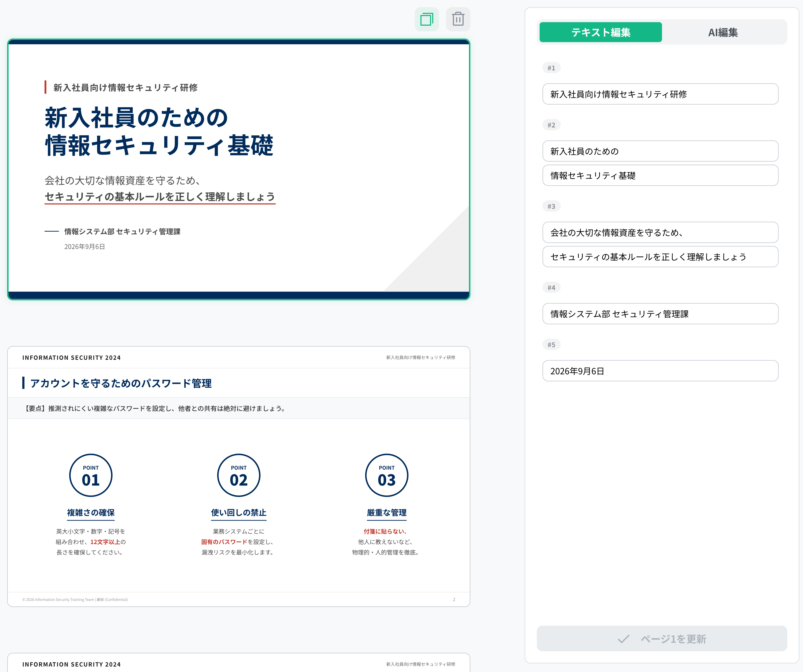Edit the field 新入社員向け情報セキュリティ研修
This screenshot has width=803, height=672.
coord(660,94)
